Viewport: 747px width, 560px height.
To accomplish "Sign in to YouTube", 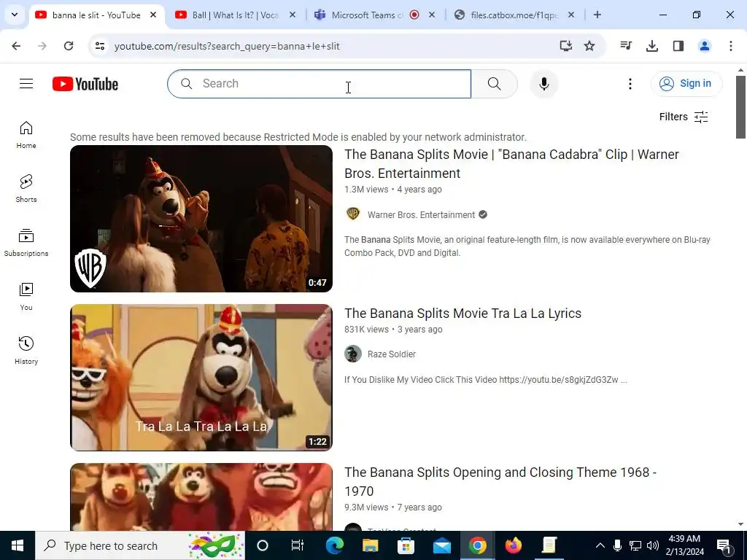I will coord(686,84).
